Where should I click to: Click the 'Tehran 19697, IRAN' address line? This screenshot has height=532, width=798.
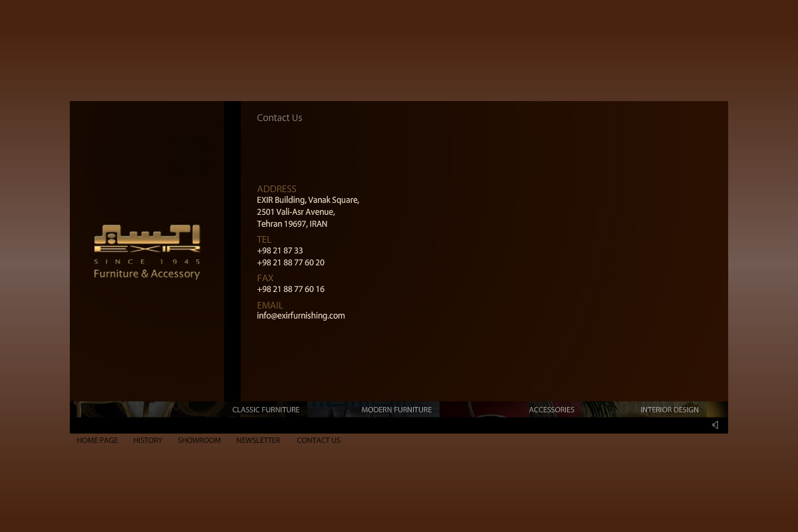(x=292, y=224)
